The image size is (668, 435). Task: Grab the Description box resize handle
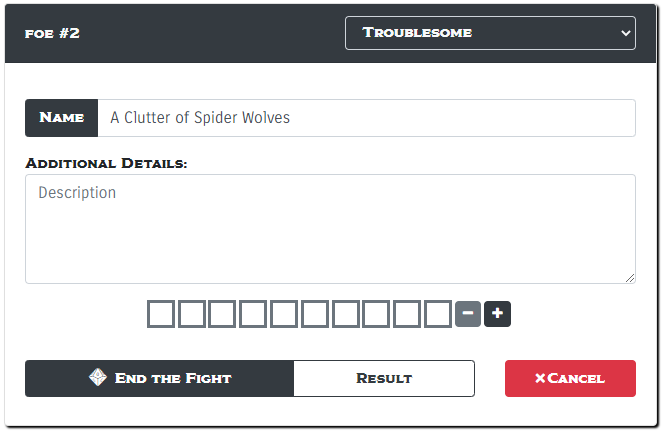click(630, 278)
